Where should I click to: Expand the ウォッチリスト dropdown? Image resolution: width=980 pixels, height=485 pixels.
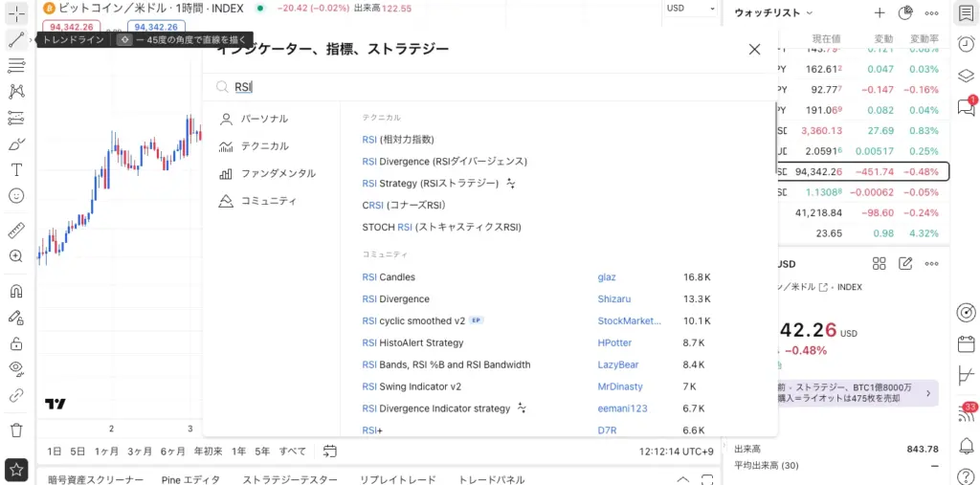(x=773, y=12)
